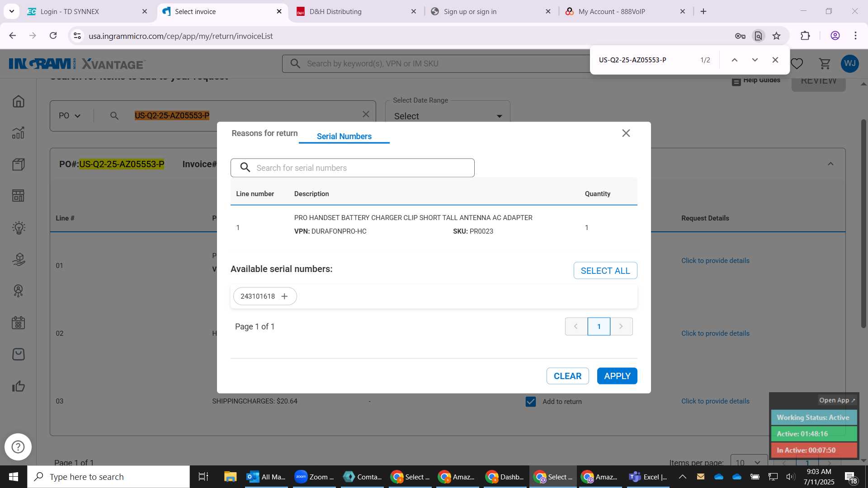Viewport: 868px width, 488px height.
Task: Uncheck Add to return on SHIPPINGCHARGES line
Action: coord(531,402)
